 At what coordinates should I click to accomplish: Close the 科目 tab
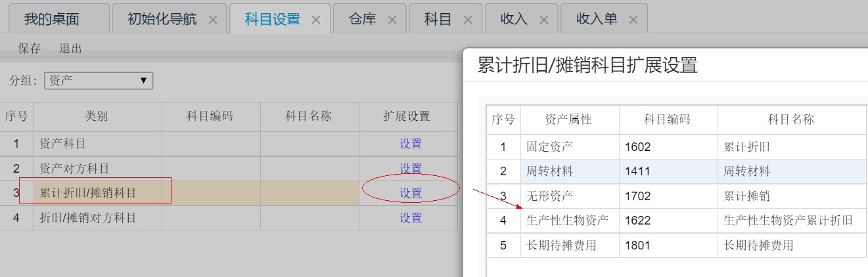point(467,20)
